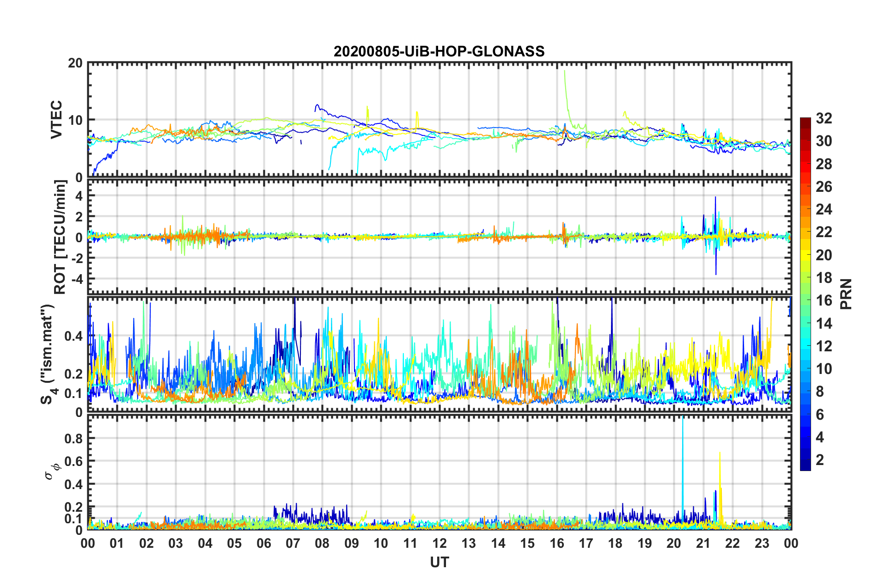Click the PRN colorbar gradient strip
879x588 pixels.
[x=806, y=294]
